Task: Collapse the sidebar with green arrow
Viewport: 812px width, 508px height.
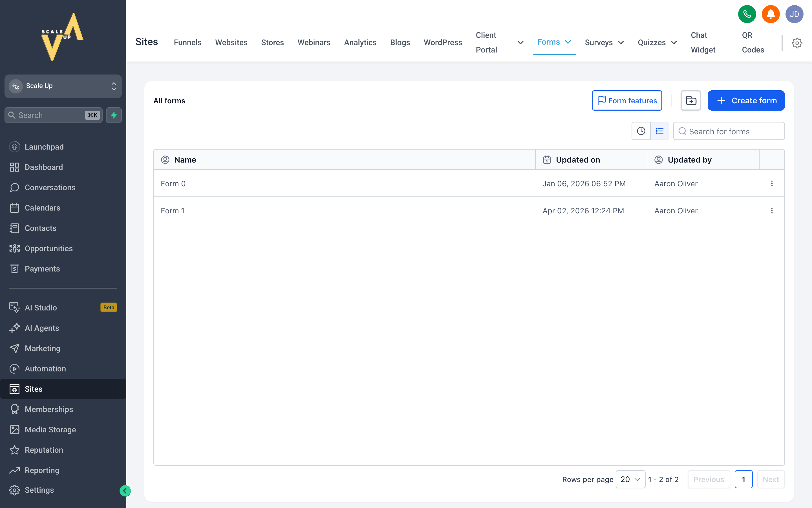Action: 125,491
